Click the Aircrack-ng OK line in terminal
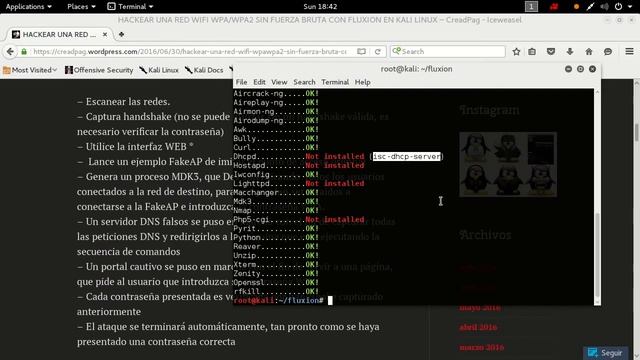This screenshot has width=640, height=360. pos(276,93)
